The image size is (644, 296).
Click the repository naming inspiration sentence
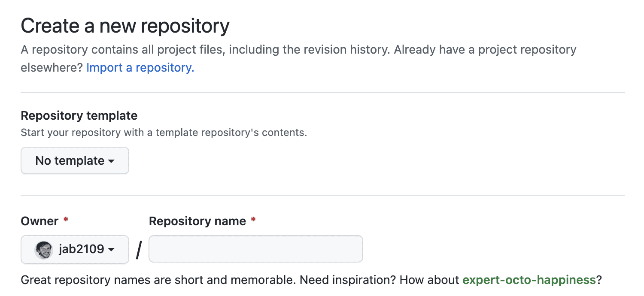click(310, 280)
